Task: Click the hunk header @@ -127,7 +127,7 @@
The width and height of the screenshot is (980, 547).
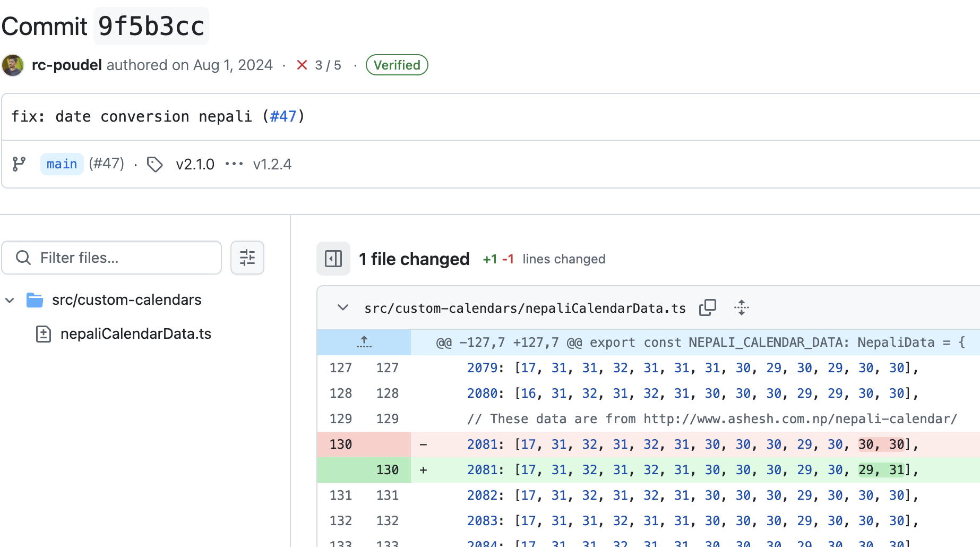Action: (509, 343)
